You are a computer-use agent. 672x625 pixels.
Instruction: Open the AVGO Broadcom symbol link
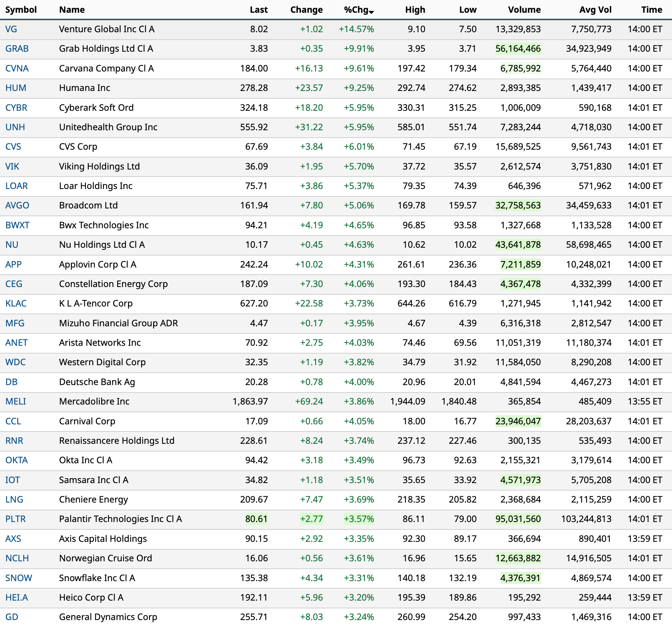pyautogui.click(x=17, y=205)
